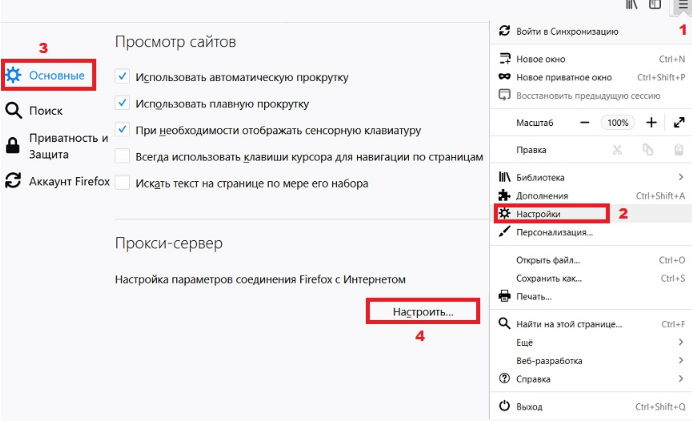This screenshot has height=421, width=692.
Task: Select 'Новое приватное окно' menu item
Action: coord(563,77)
